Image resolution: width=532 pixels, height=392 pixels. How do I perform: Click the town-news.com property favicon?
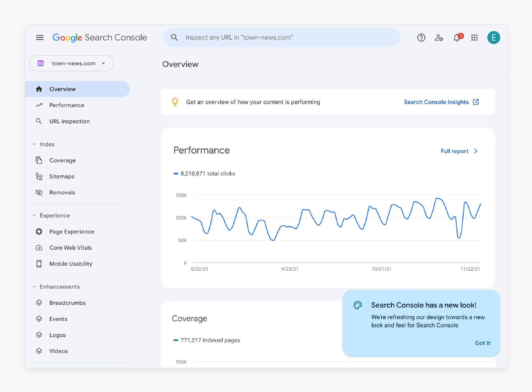[41, 63]
